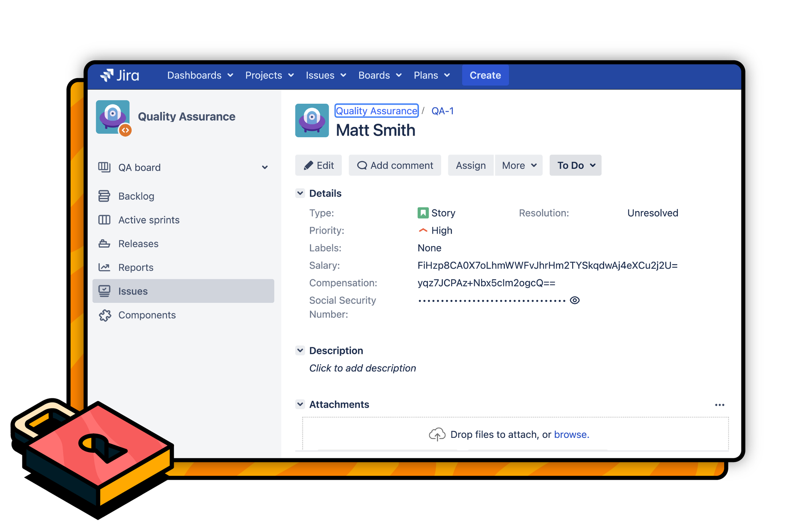Open the QA board submenu arrow
798x532 pixels.
coord(267,167)
